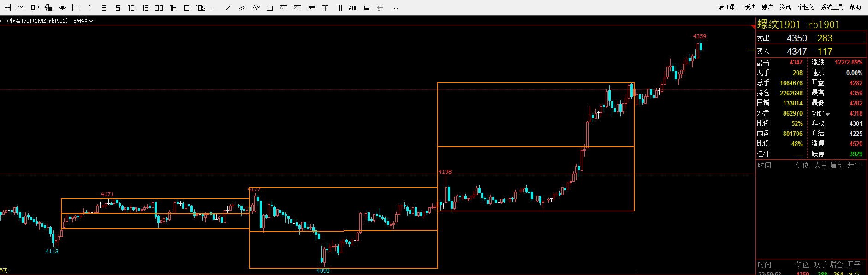This screenshot has width=868, height=275.
Task: Select the 30-minute period button
Action: pyautogui.click(x=159, y=8)
